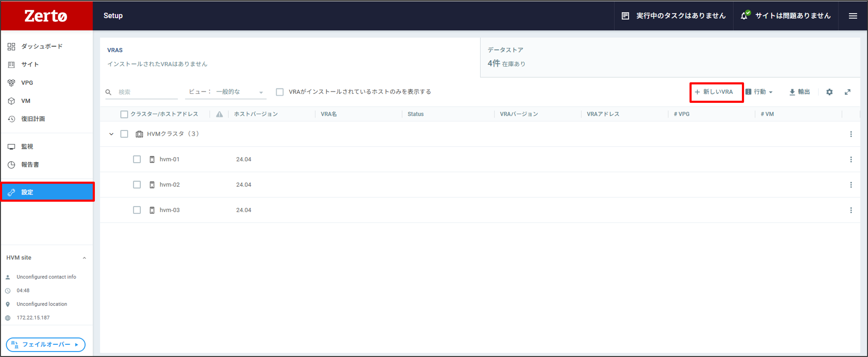
Task: Toggle show only hosts with VRA installed
Action: coord(280,92)
